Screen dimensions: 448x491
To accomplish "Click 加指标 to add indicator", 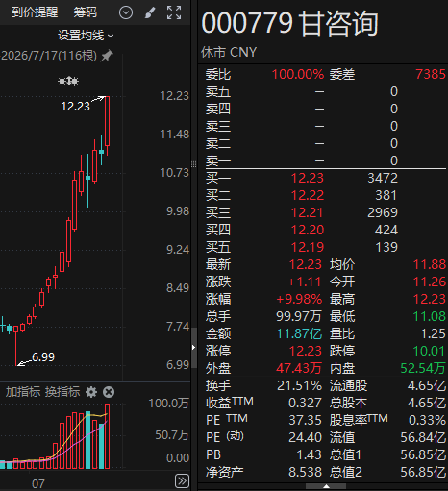I will tap(23, 392).
